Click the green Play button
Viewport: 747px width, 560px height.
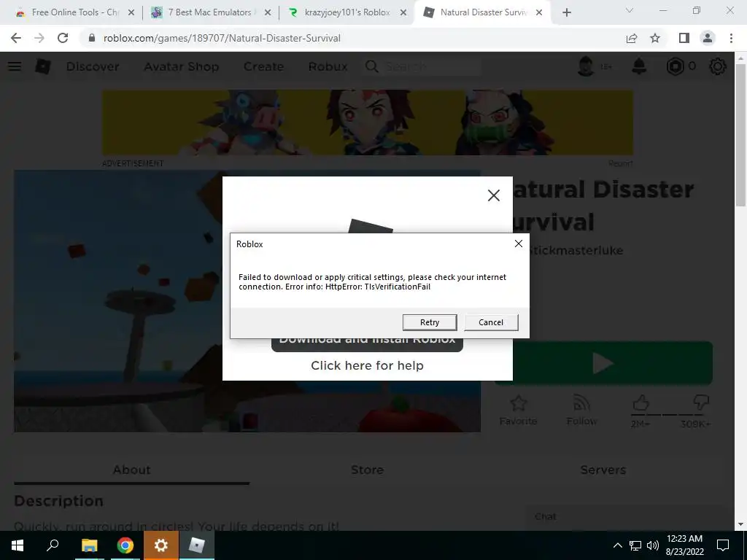click(x=603, y=363)
